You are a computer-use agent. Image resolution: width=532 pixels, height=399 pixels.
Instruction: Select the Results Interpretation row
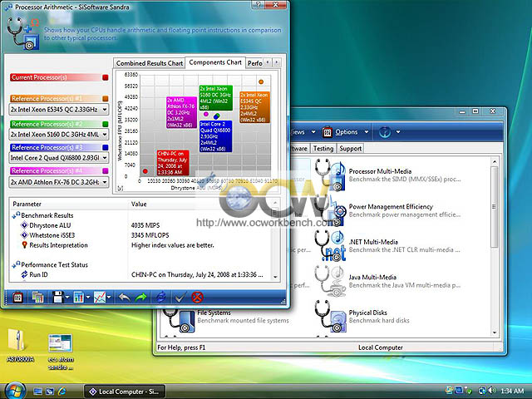pos(140,245)
